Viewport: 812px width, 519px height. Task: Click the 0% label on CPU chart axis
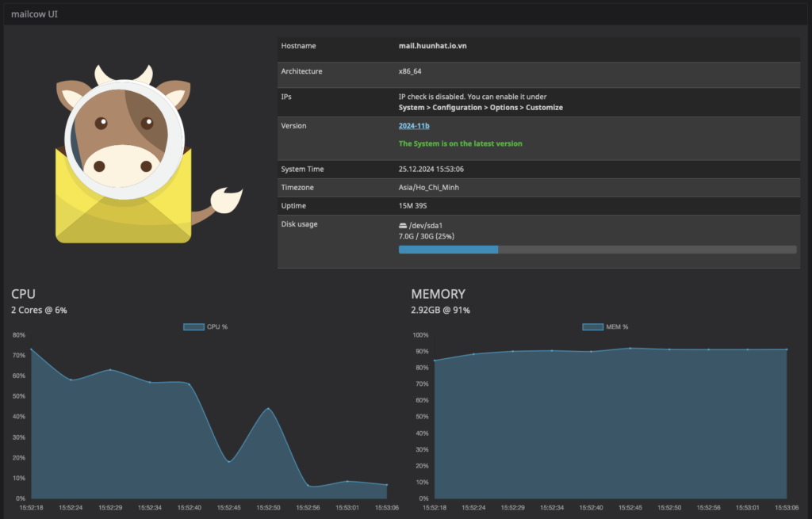21,498
